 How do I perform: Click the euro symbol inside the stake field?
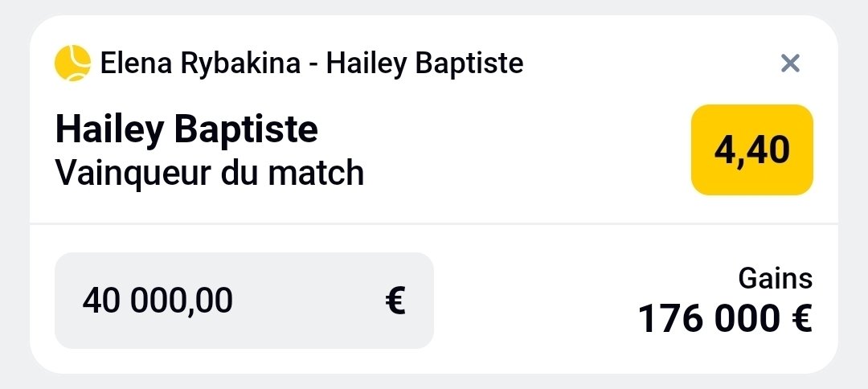(x=395, y=301)
